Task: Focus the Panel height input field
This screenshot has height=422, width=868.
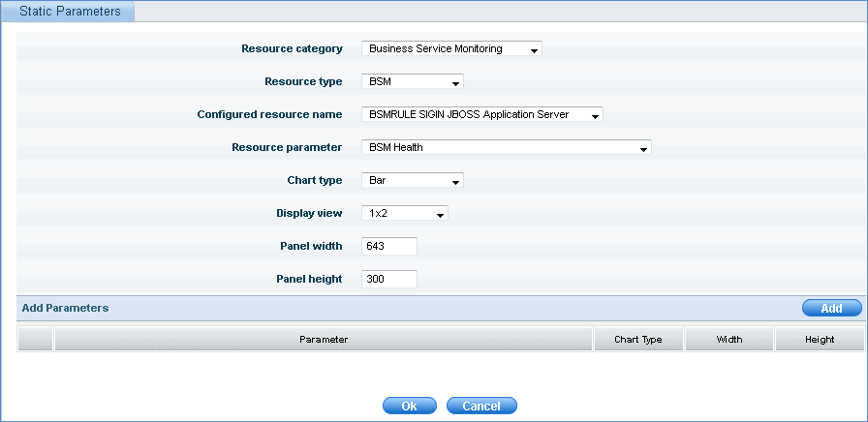Action: 388,280
